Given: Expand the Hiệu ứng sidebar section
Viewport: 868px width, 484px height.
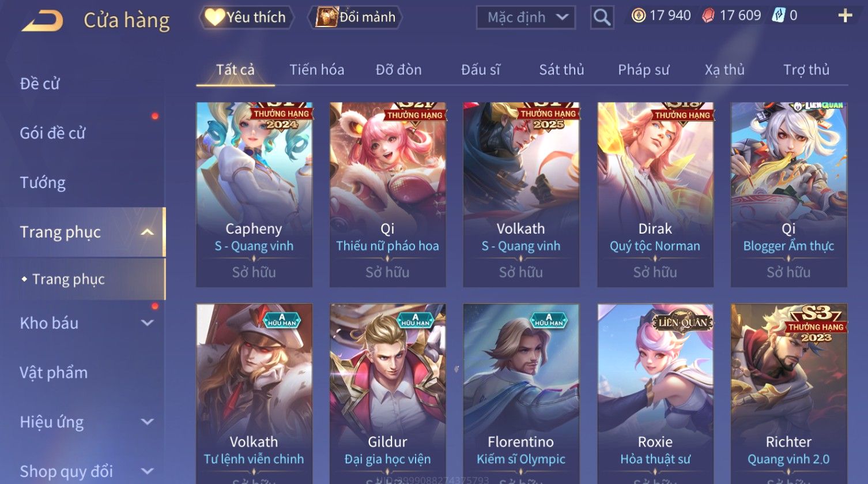Looking at the screenshot, I should click(148, 422).
